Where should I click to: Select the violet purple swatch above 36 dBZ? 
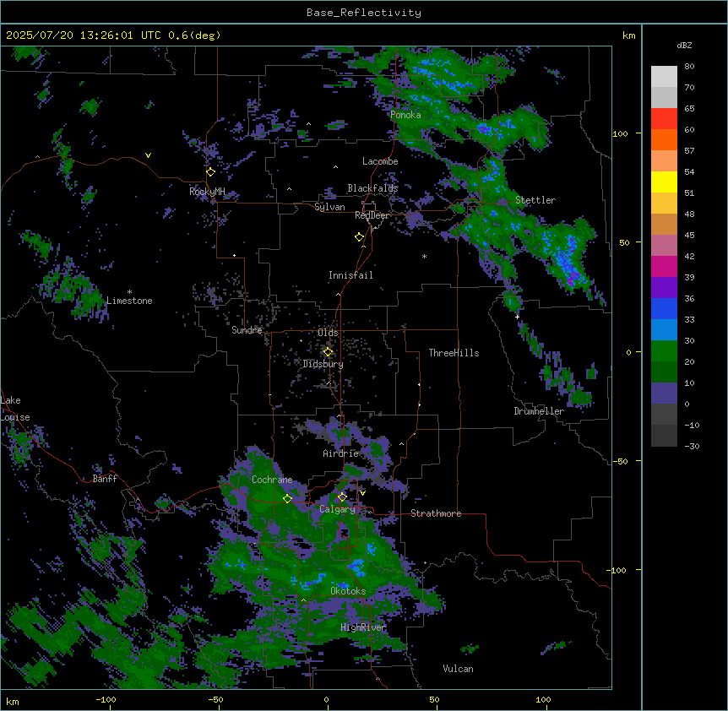coord(664,288)
